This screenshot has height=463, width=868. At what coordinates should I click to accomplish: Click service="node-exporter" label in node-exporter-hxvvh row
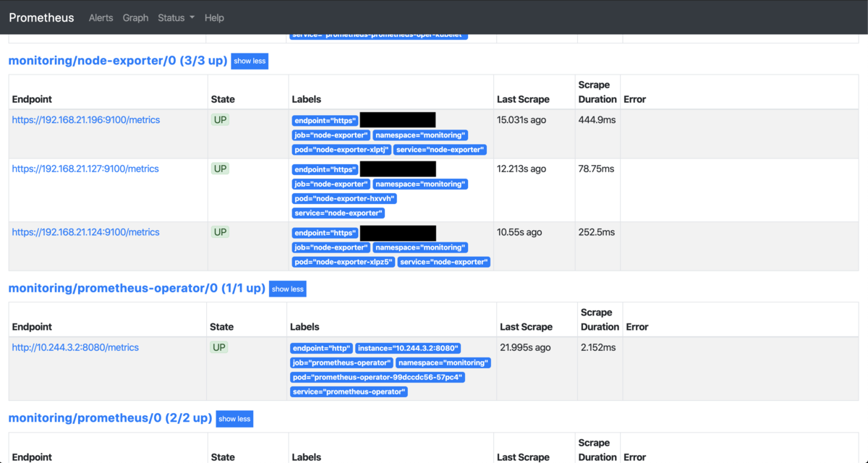coord(338,213)
